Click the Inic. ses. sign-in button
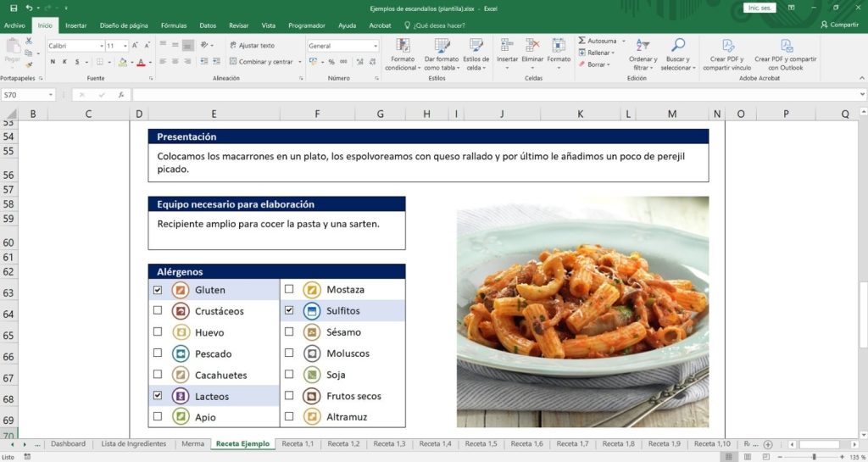Image resolution: width=868 pixels, height=462 pixels. point(759,8)
